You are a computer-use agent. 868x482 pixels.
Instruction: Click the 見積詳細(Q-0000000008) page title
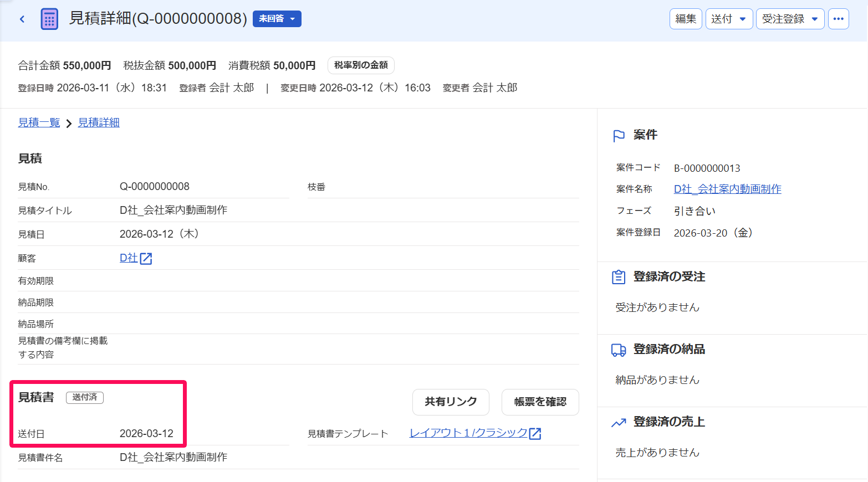[x=158, y=18]
